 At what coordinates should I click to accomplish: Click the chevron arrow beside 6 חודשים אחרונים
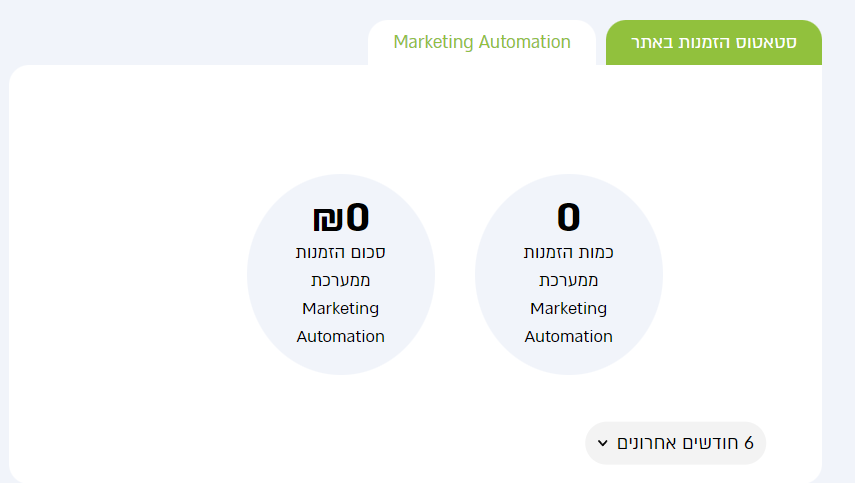pyautogui.click(x=603, y=443)
